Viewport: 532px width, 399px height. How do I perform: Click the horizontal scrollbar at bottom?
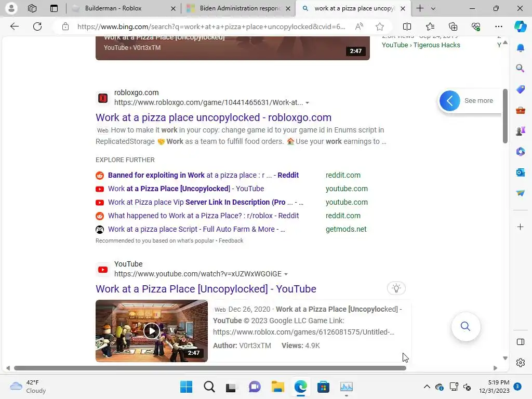tap(210, 368)
